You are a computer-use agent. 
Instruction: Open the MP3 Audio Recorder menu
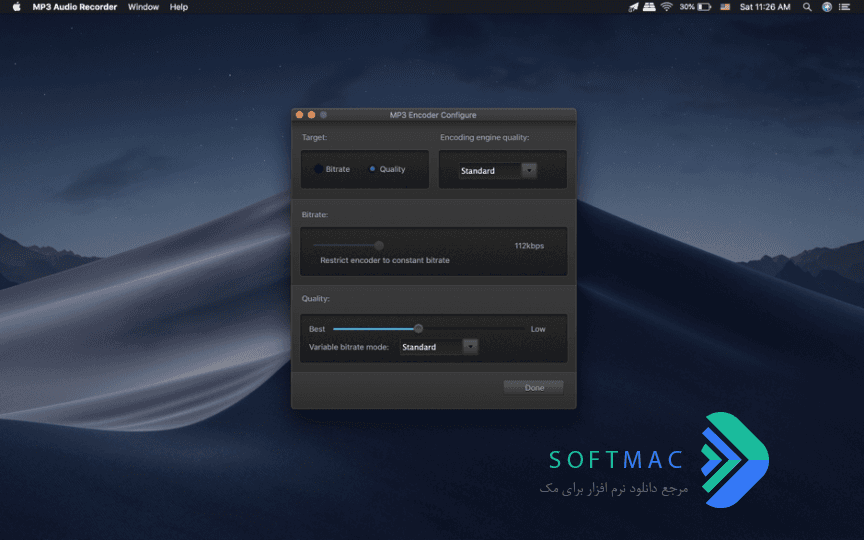(x=74, y=7)
